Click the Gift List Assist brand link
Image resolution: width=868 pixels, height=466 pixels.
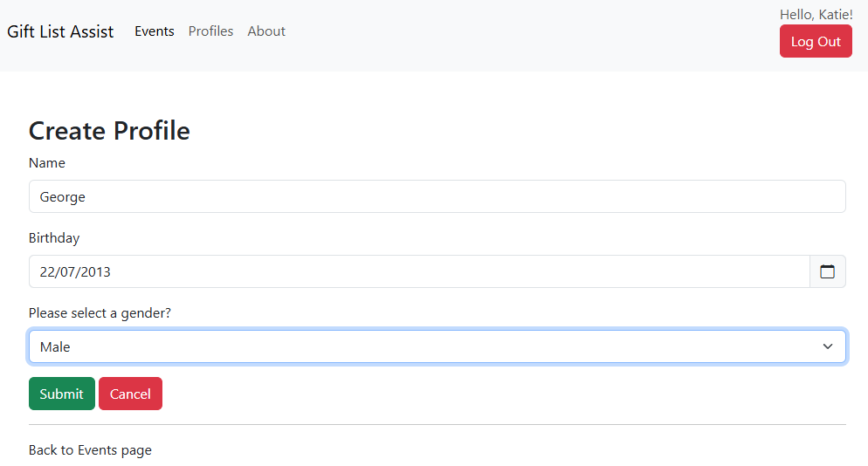point(60,31)
